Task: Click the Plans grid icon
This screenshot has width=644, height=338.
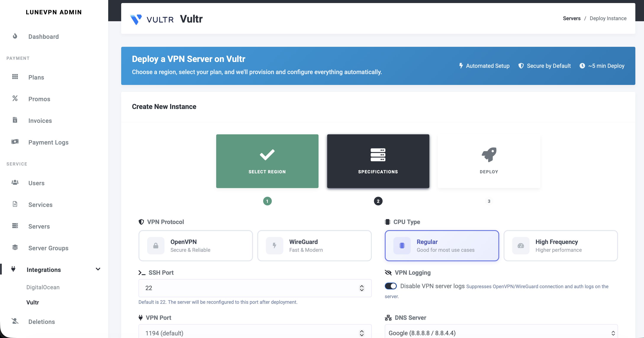Action: (x=15, y=77)
